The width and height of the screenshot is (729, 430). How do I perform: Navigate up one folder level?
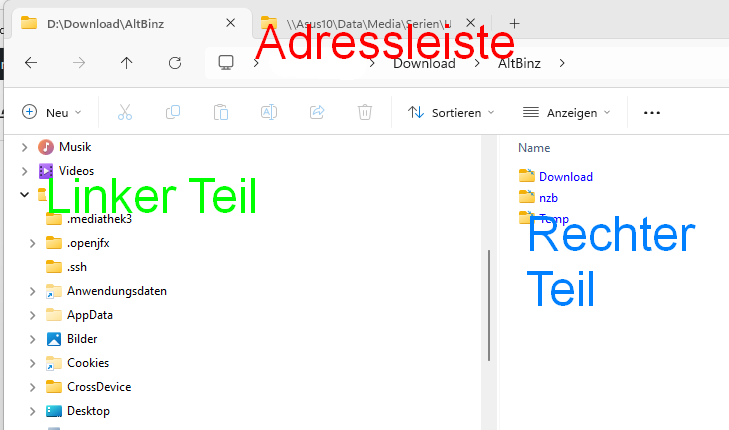click(x=126, y=63)
